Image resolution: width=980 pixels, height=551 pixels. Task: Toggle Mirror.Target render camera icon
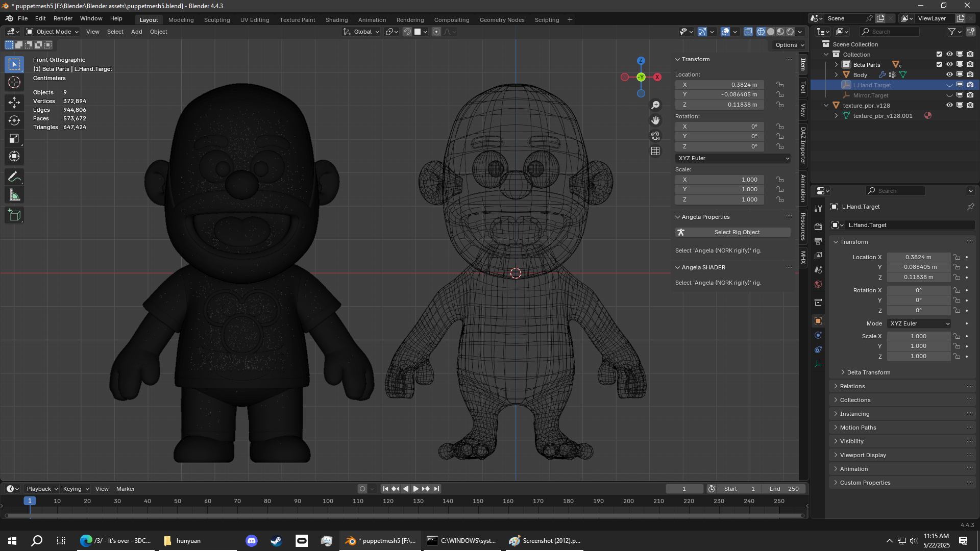click(x=970, y=95)
